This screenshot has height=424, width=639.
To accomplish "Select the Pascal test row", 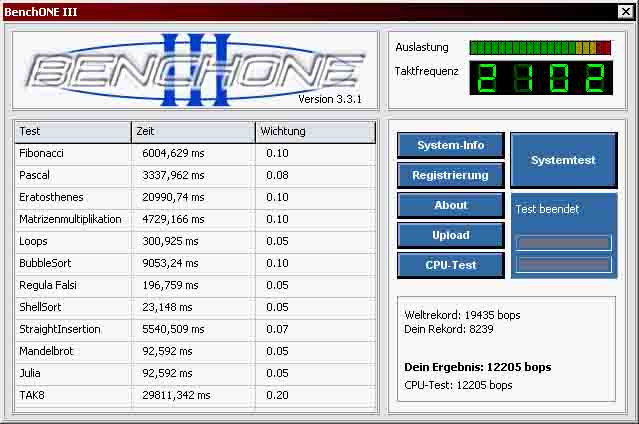I will coord(195,176).
